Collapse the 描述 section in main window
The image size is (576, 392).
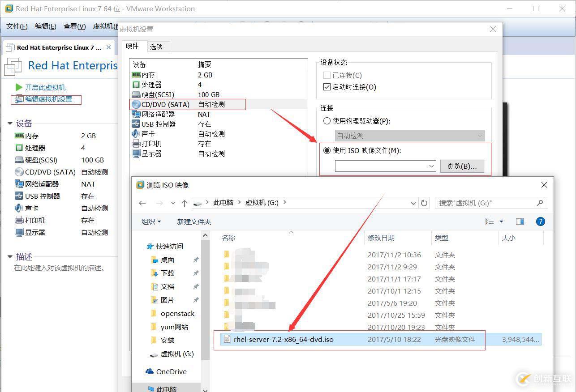tap(10, 257)
